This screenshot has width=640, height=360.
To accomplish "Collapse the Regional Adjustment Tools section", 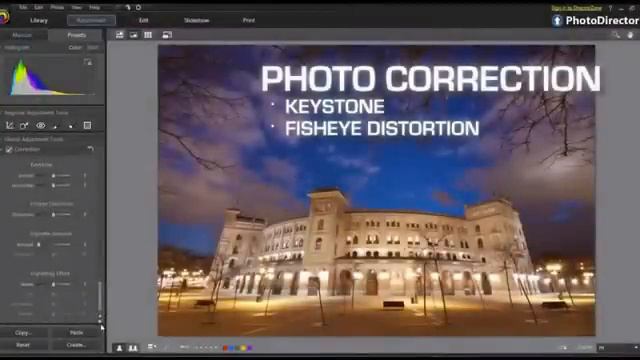I will coord(2,113).
